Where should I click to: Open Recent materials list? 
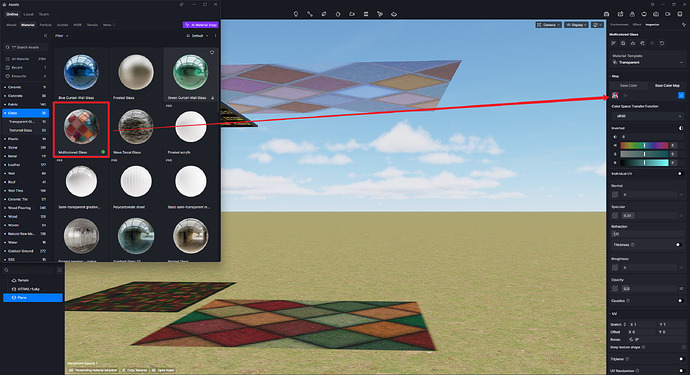click(x=26, y=67)
